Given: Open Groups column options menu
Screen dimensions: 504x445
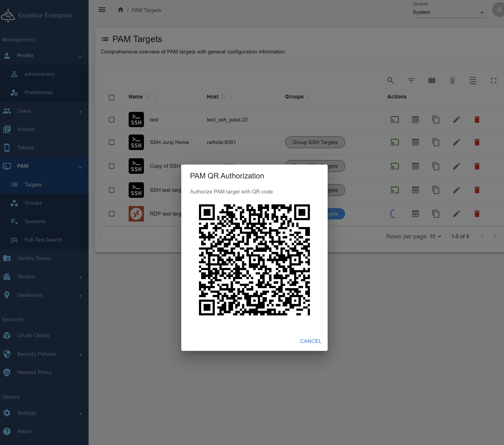Looking at the screenshot, I should pyautogui.click(x=308, y=97).
